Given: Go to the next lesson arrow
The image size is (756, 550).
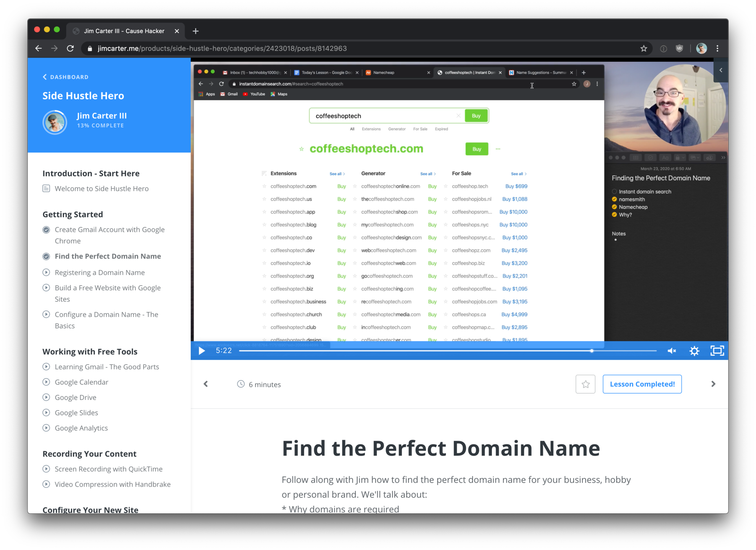Looking at the screenshot, I should (x=713, y=384).
